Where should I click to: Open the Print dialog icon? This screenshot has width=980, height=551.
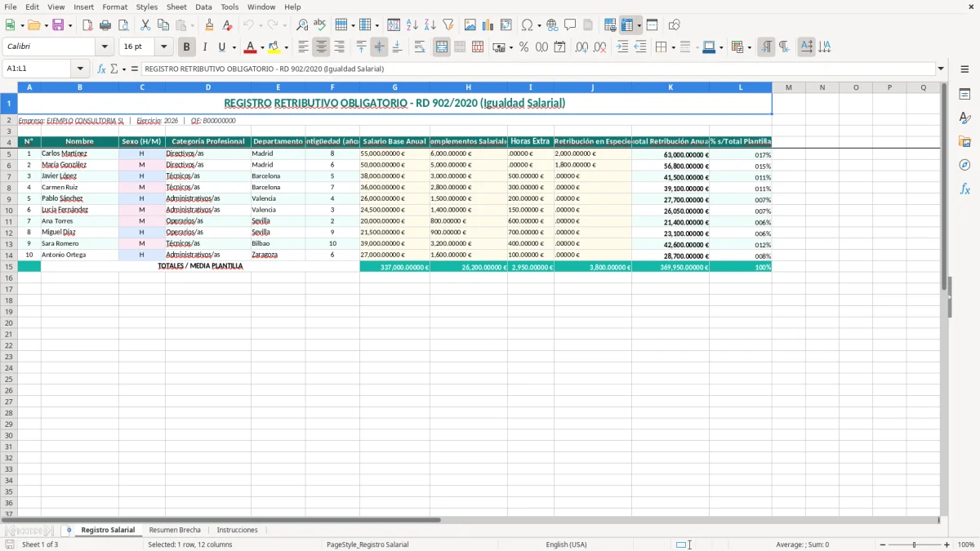pyautogui.click(x=105, y=25)
